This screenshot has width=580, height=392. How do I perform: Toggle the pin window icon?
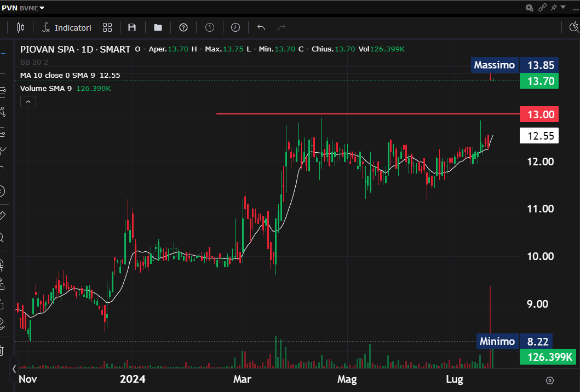(554, 8)
